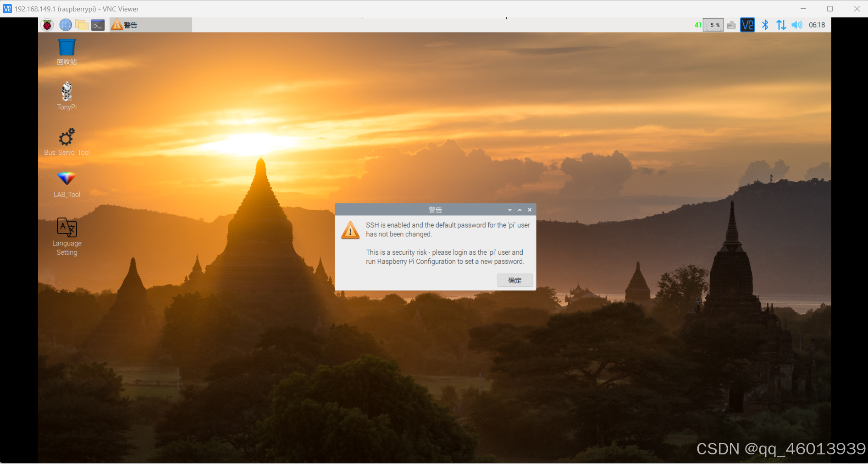The width and height of the screenshot is (868, 464).
Task: Unshade the dialog using the up chevron
Action: (520, 209)
